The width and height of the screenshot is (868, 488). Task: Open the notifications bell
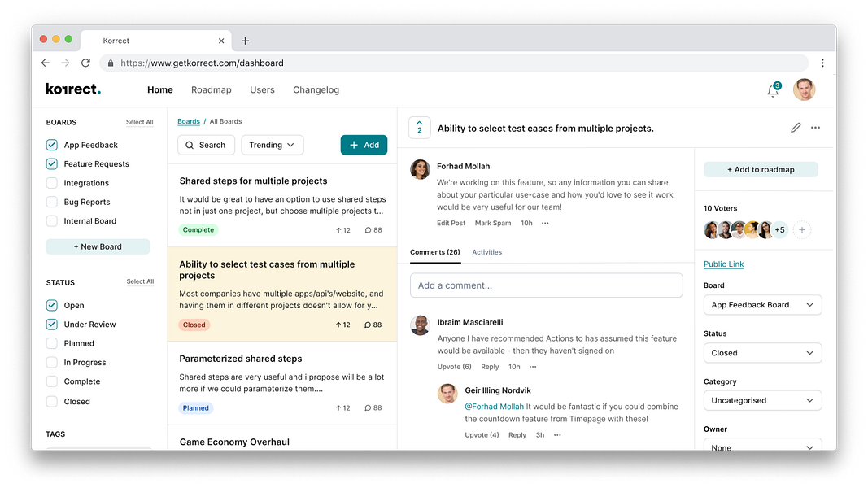tap(774, 90)
